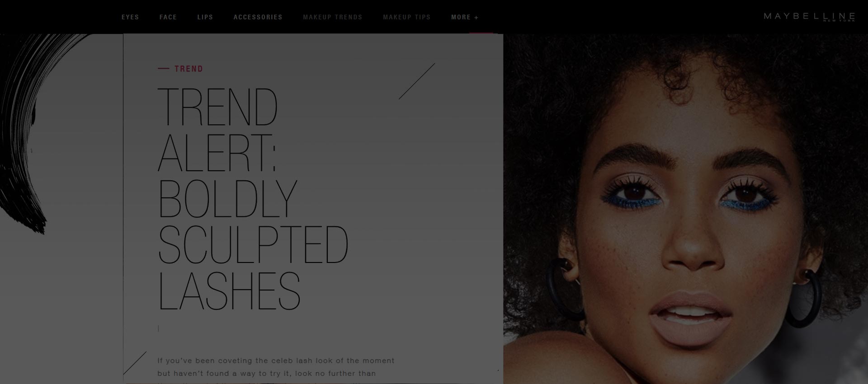
Task: Click the article intro paragraph text
Action: pyautogui.click(x=276, y=370)
